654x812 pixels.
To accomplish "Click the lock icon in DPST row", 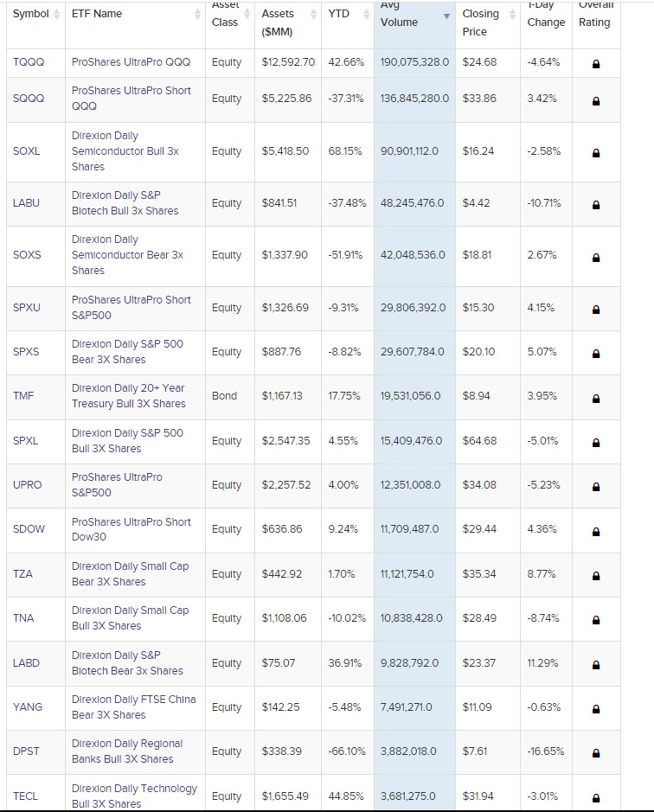I will pyautogui.click(x=596, y=753).
